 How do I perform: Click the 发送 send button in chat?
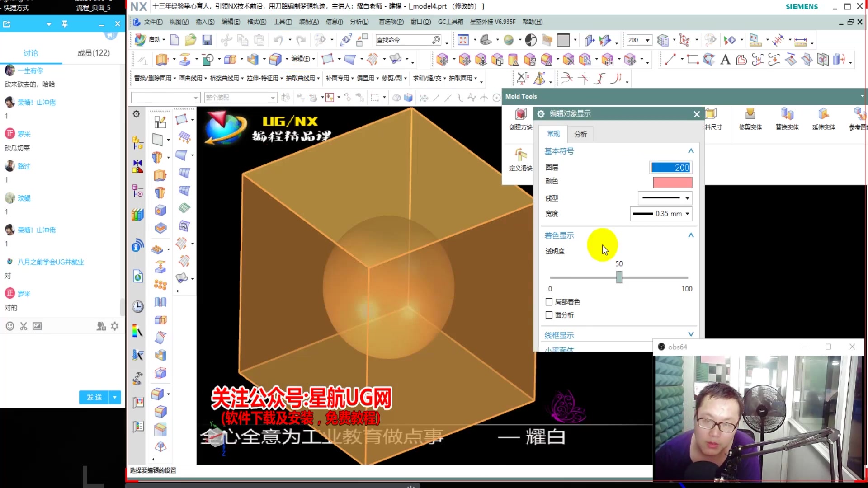point(94,397)
